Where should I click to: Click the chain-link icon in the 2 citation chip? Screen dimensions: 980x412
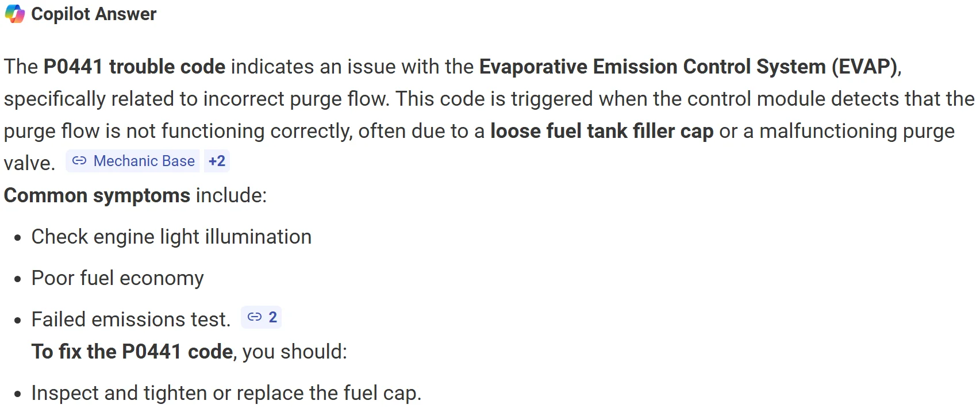tap(254, 317)
